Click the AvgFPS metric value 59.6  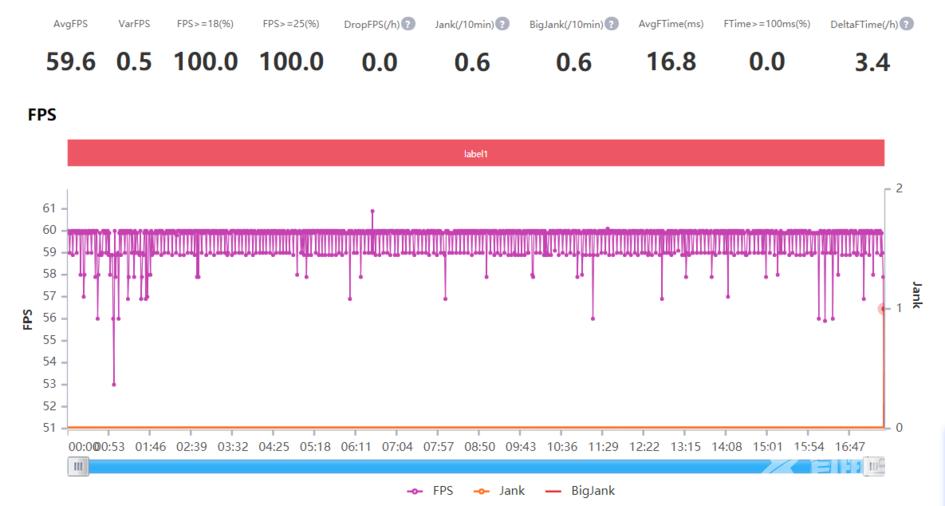(71, 62)
